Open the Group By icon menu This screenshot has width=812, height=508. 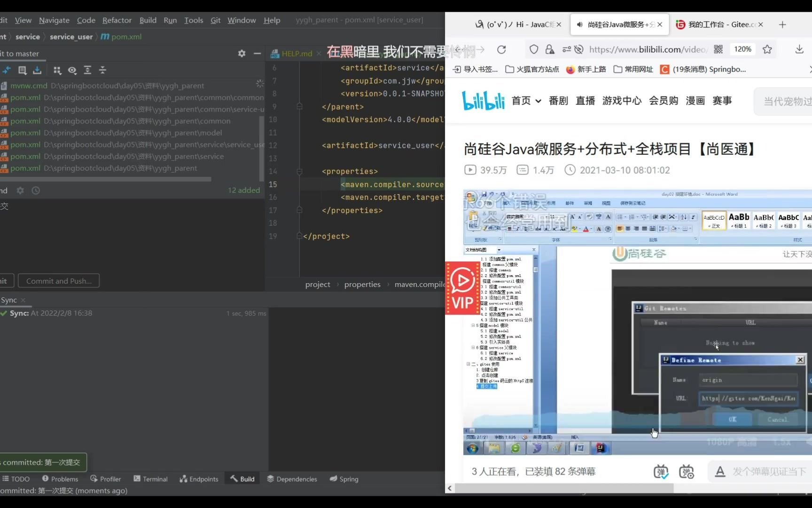click(x=57, y=70)
